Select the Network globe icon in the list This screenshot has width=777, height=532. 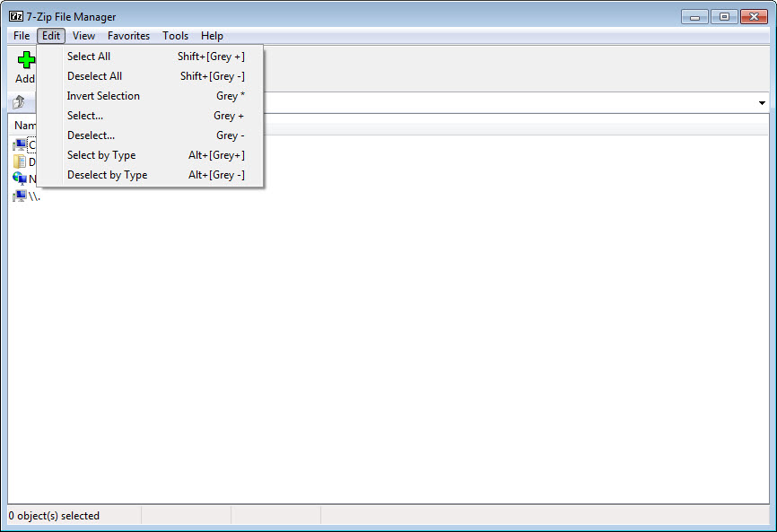[20, 179]
